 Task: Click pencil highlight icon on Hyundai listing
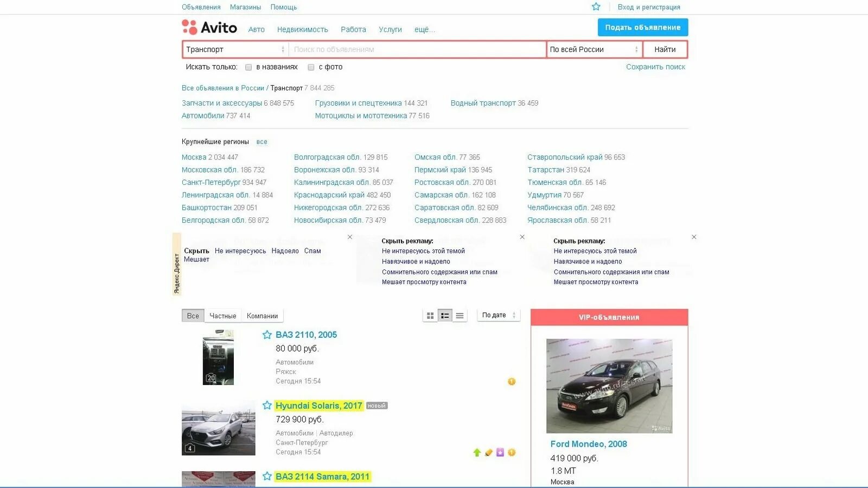488,452
